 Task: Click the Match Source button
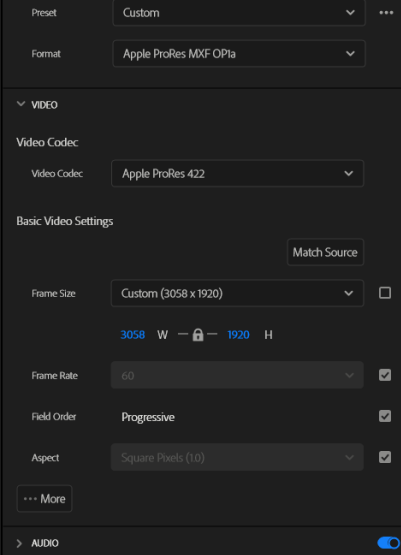tap(325, 252)
